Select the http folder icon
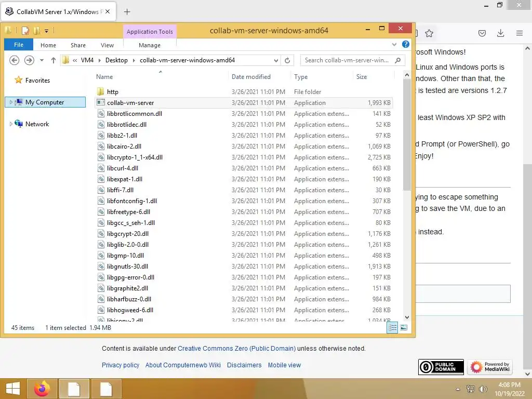This screenshot has width=532, height=399. pyautogui.click(x=100, y=91)
